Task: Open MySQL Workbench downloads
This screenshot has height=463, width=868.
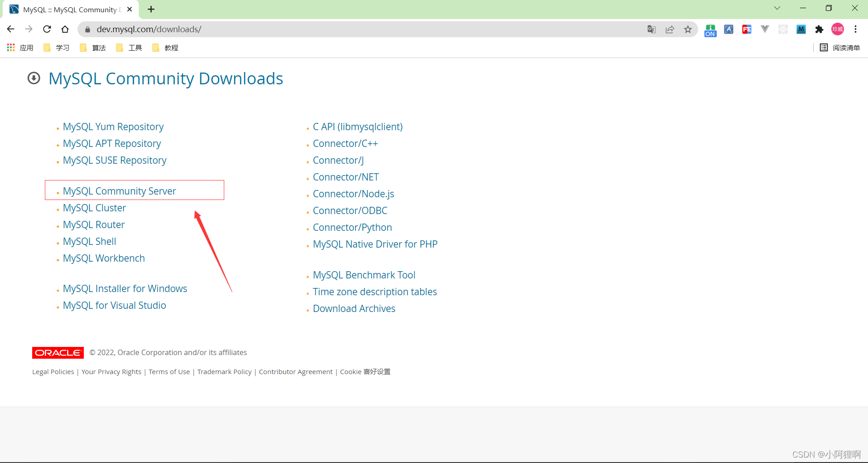Action: pos(104,258)
